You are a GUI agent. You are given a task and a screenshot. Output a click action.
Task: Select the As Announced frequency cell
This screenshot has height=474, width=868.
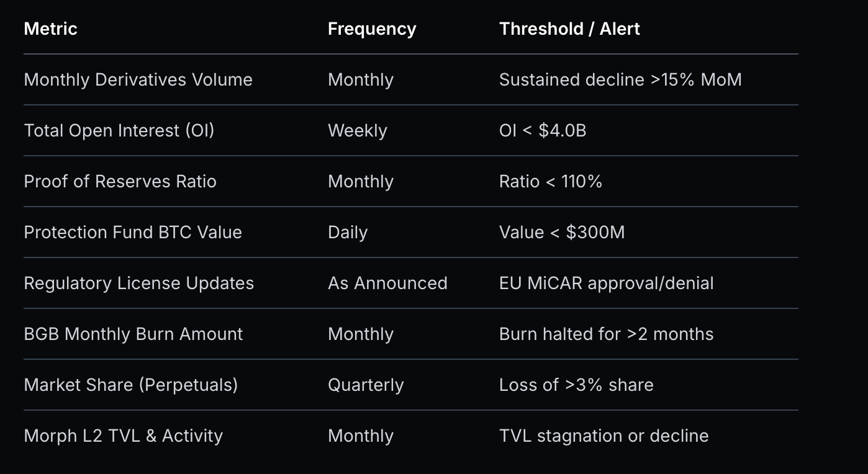387,284
